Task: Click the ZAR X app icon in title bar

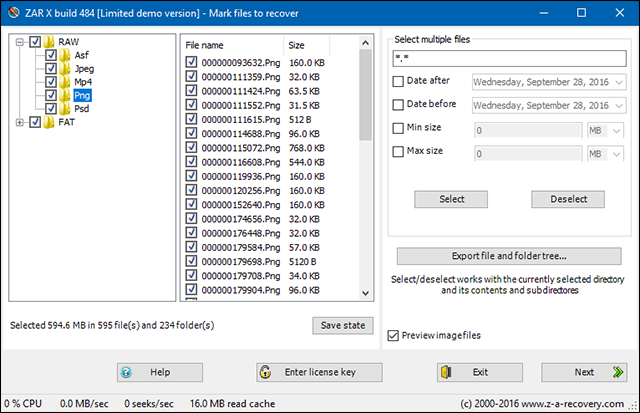Action: tap(13, 13)
